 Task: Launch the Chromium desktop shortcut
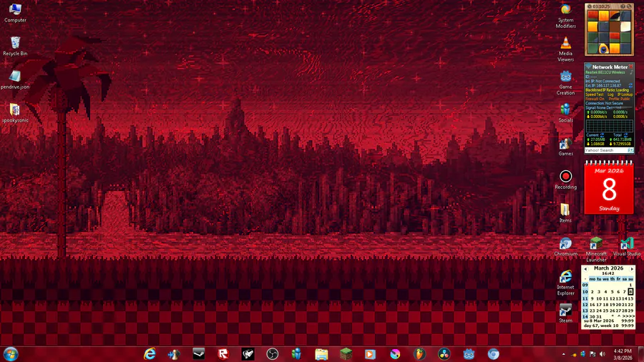pyautogui.click(x=565, y=247)
